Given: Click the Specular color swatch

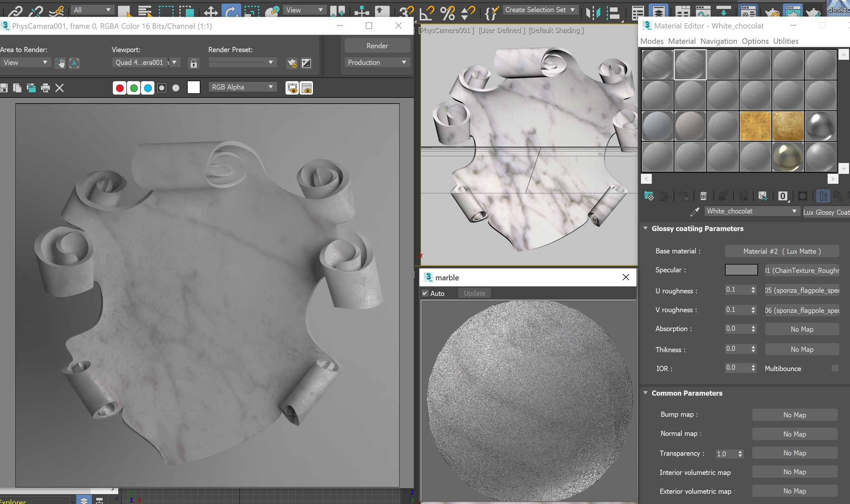Looking at the screenshot, I should point(741,270).
